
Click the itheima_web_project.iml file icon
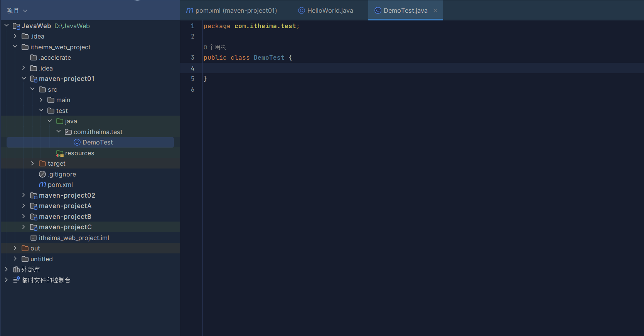pyautogui.click(x=34, y=238)
